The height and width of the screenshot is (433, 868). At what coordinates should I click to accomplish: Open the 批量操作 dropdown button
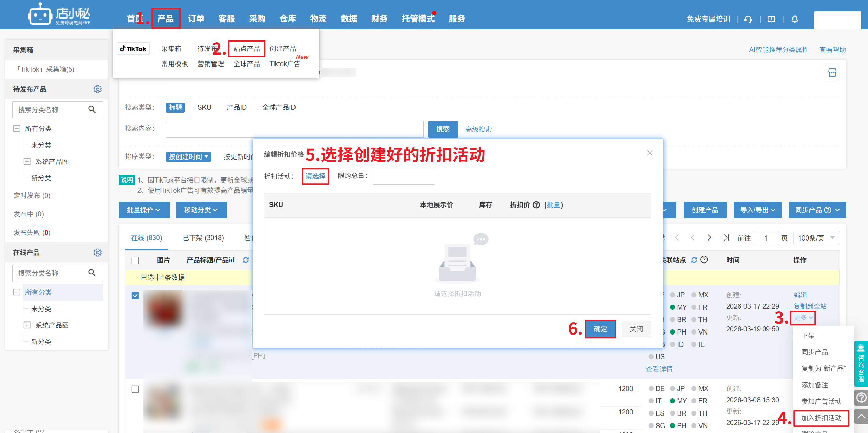pyautogui.click(x=144, y=210)
